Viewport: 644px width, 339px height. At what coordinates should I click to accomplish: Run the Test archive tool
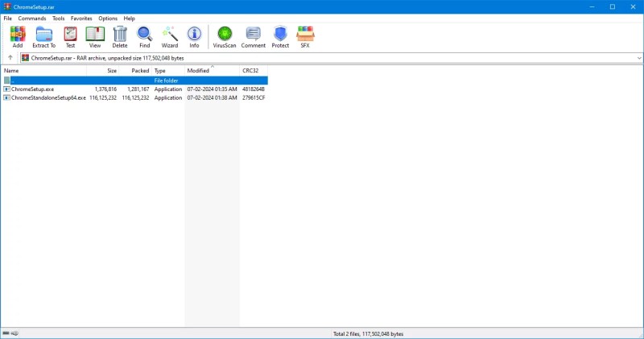click(70, 34)
